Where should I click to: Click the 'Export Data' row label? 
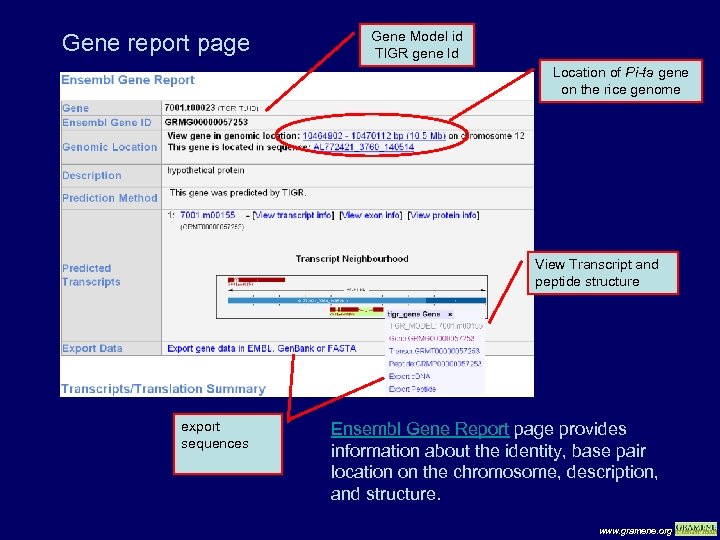[92, 349]
